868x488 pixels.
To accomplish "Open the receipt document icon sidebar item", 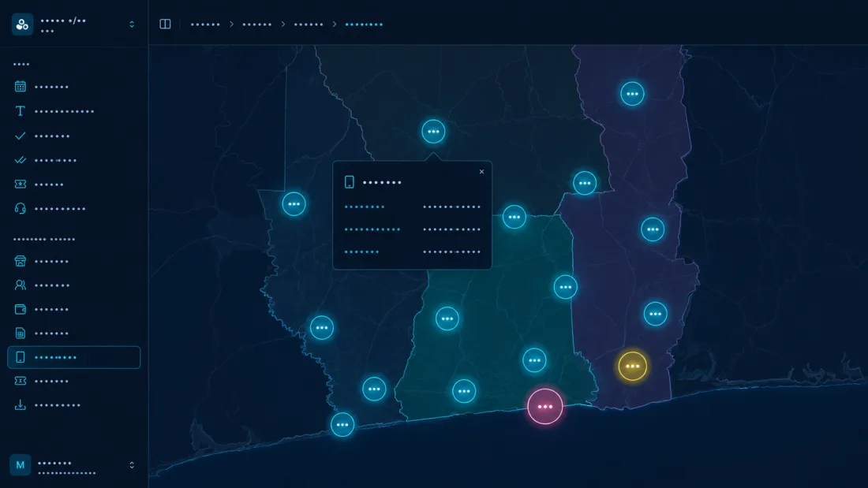I will coord(73,333).
